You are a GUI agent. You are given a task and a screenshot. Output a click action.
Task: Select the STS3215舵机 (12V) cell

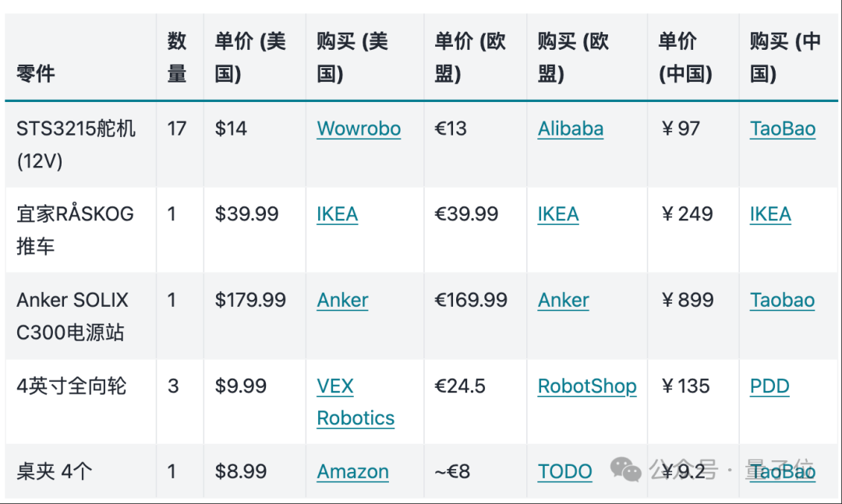pos(76,144)
